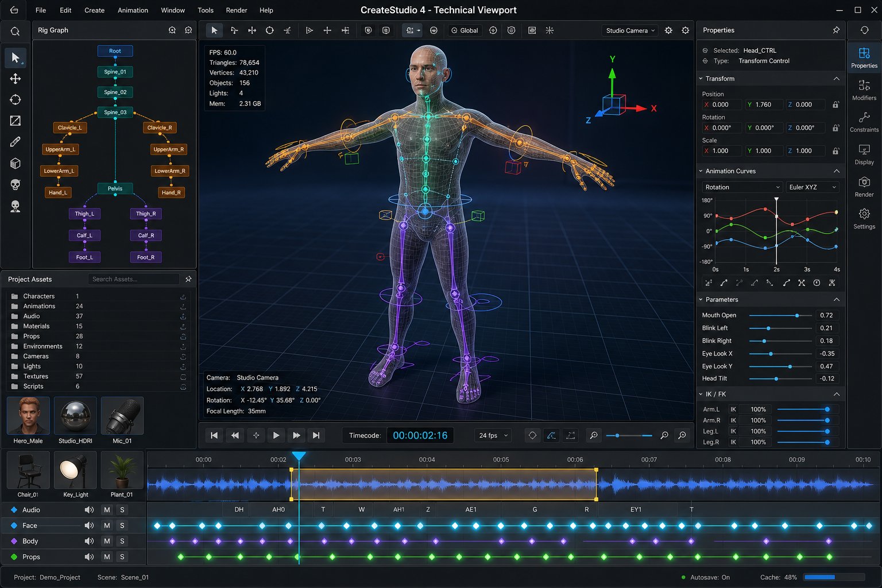Open the File menu
The height and width of the screenshot is (588, 882).
click(x=41, y=10)
